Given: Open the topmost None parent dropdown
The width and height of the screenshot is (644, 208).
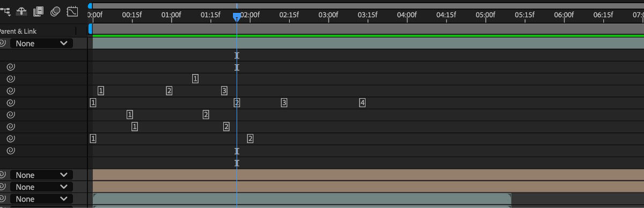Looking at the screenshot, I should [41, 43].
